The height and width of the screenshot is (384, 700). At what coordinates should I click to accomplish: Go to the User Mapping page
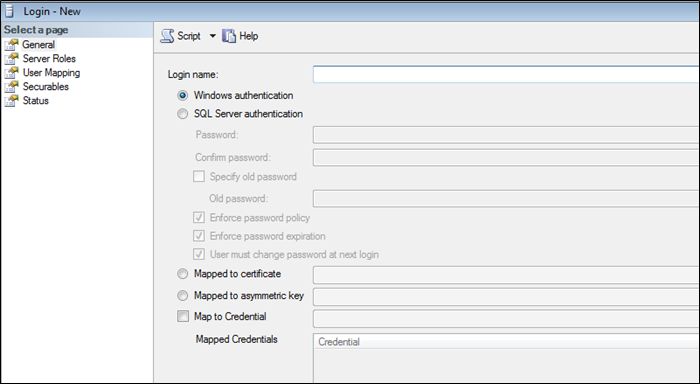coord(51,73)
